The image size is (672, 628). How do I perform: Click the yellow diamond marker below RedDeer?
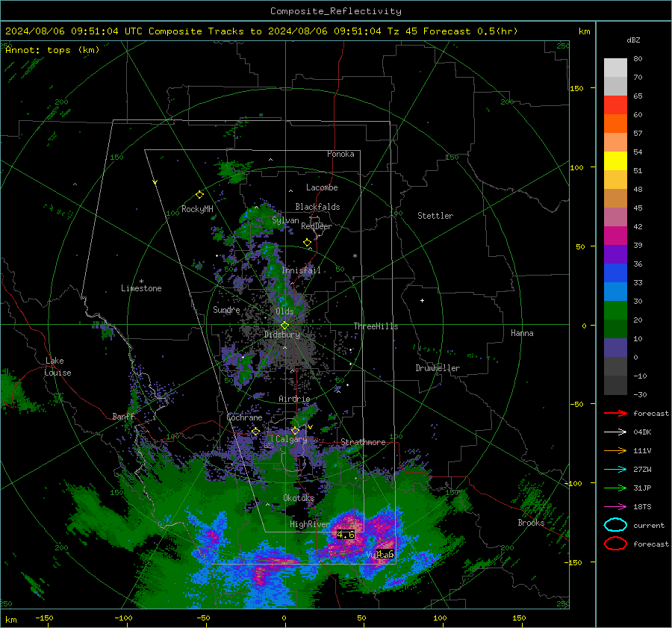(x=307, y=243)
